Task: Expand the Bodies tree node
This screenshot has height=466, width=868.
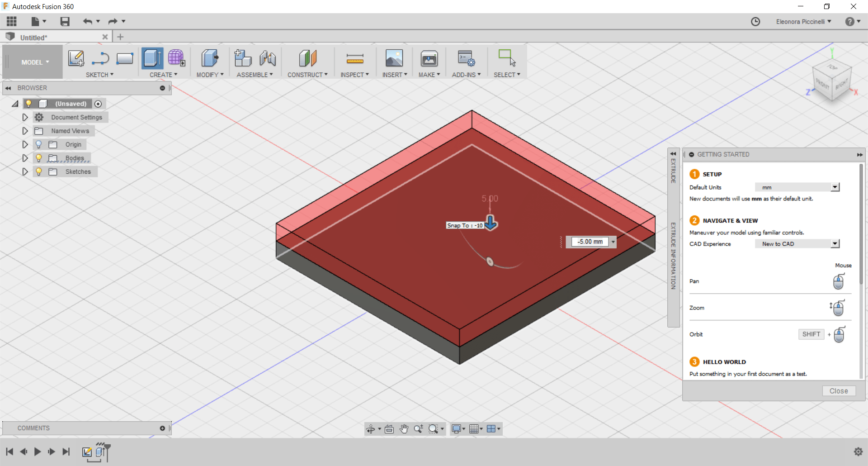Action: click(25, 158)
